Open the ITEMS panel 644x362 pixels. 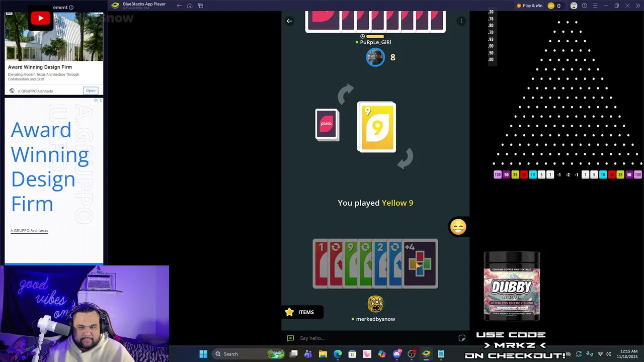tap(302, 312)
